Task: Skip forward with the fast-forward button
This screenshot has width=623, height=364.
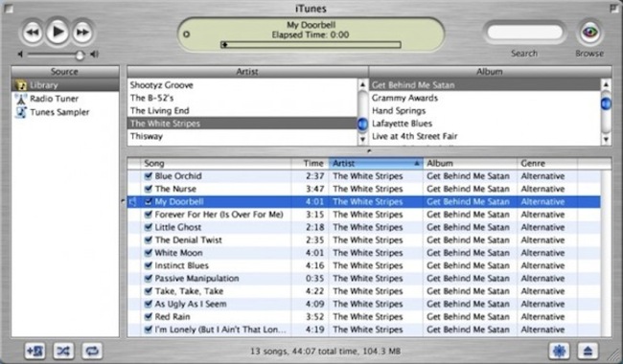Action: click(82, 33)
